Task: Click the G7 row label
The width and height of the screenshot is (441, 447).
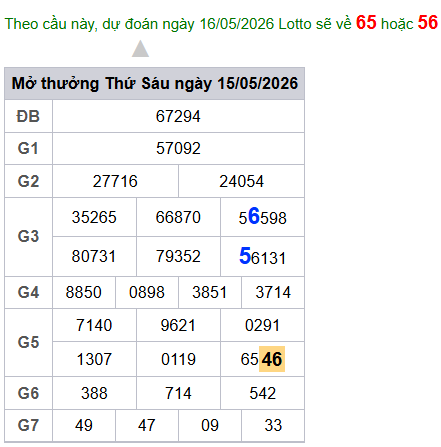Action: (28, 426)
